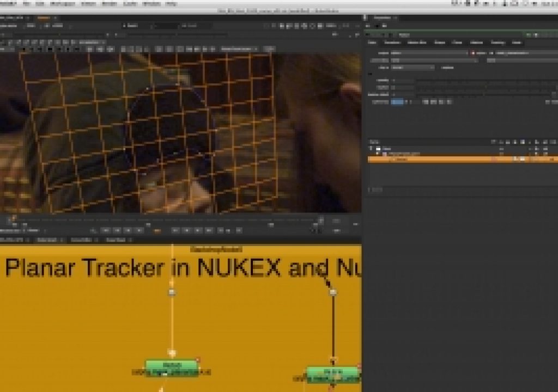Viewport: 558px width, 392px height.
Task: Select the Root row in the curves list
Action: [x=463, y=149]
